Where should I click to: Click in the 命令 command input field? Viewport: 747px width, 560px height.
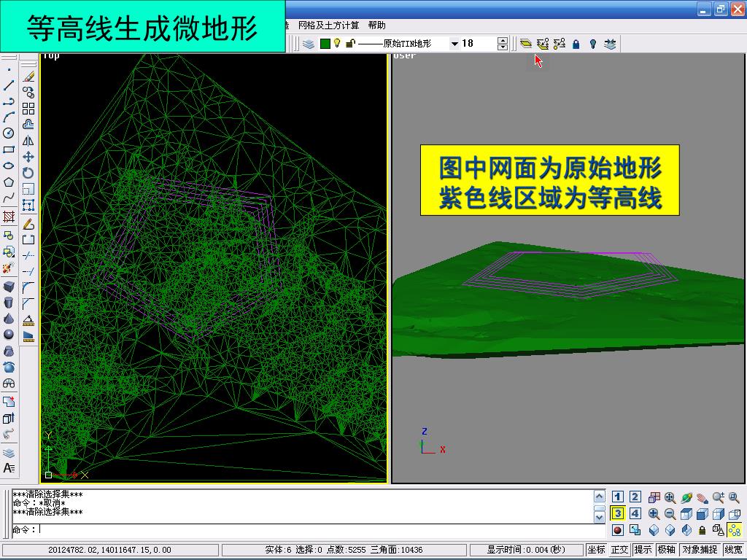309,529
